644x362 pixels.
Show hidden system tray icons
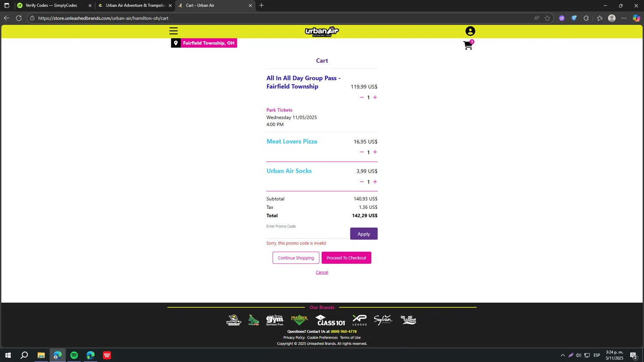(563, 355)
